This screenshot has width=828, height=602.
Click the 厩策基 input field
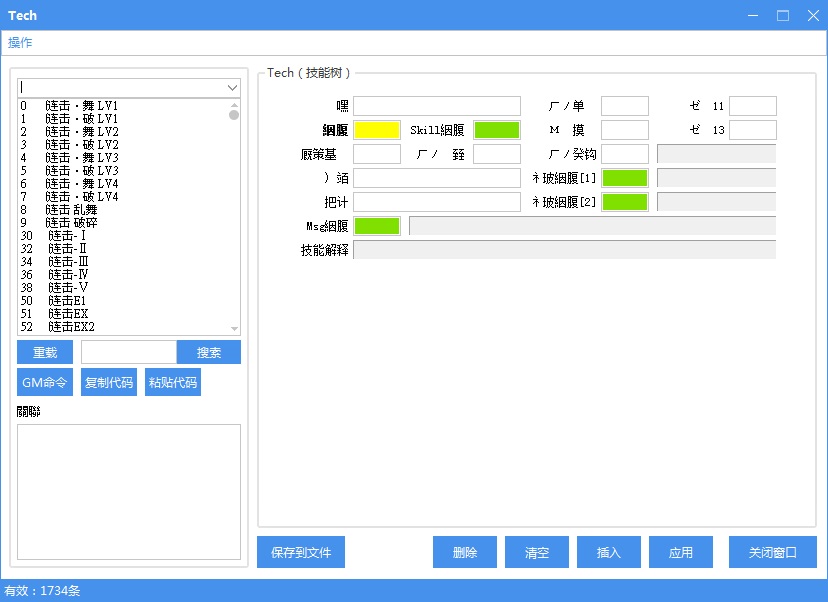pyautogui.click(x=377, y=154)
